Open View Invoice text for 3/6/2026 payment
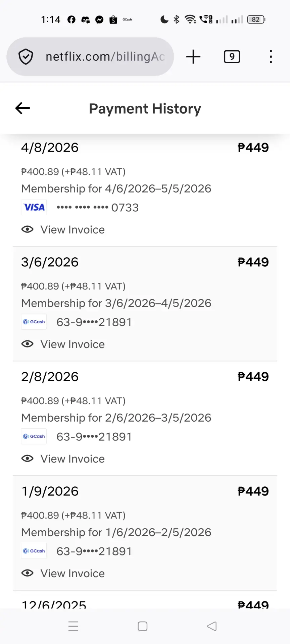Screen dimensions: 290x644 click(x=72, y=344)
